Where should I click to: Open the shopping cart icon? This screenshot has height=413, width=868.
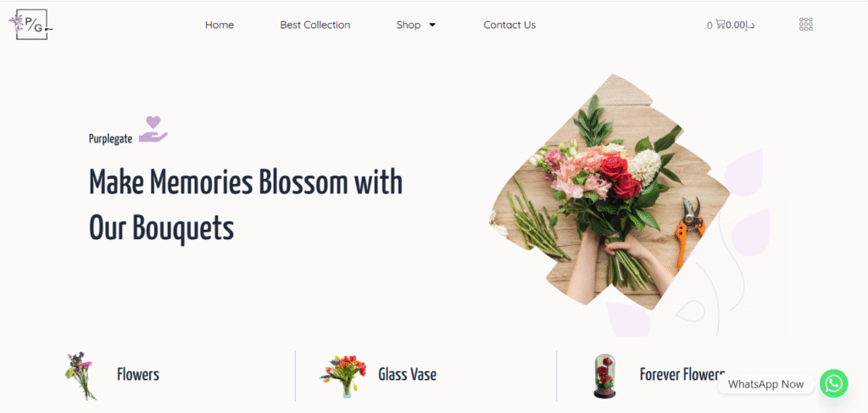[720, 25]
